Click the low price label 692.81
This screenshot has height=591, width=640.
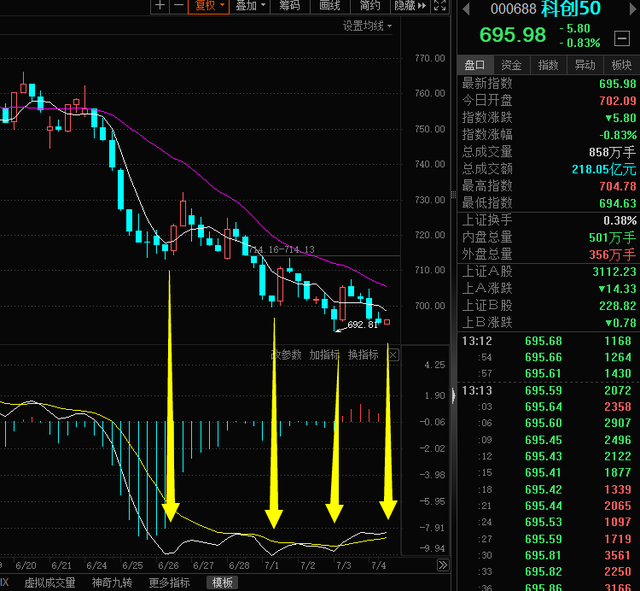coord(362,325)
